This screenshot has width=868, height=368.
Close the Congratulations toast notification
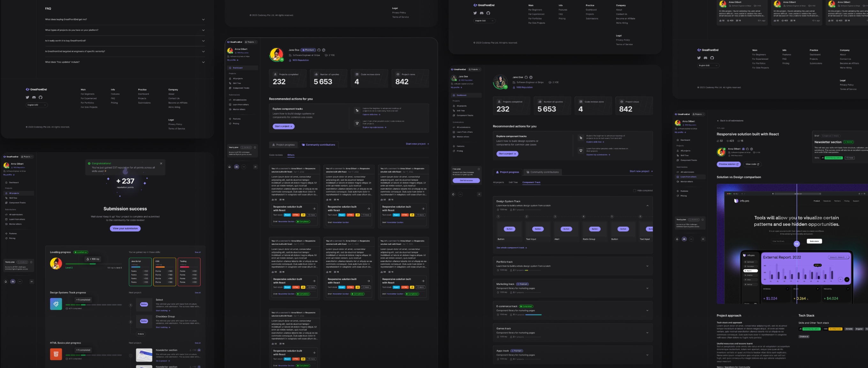pos(161,163)
